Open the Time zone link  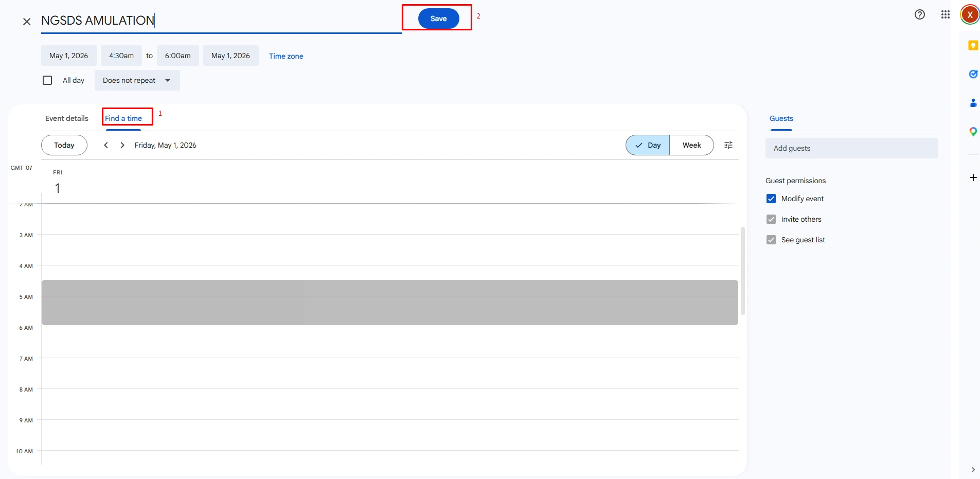tap(286, 56)
